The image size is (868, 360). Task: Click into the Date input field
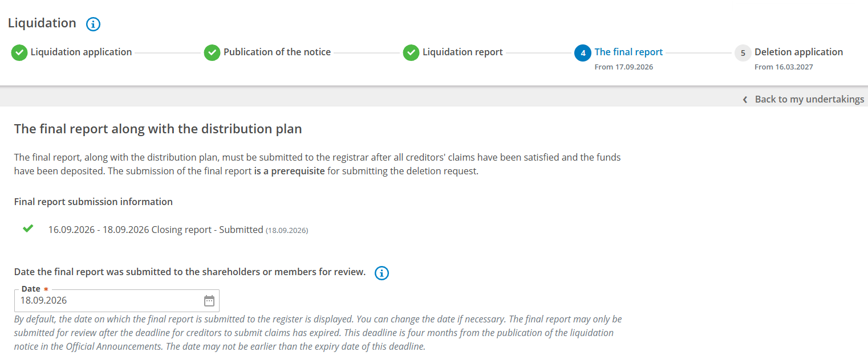pos(116,301)
